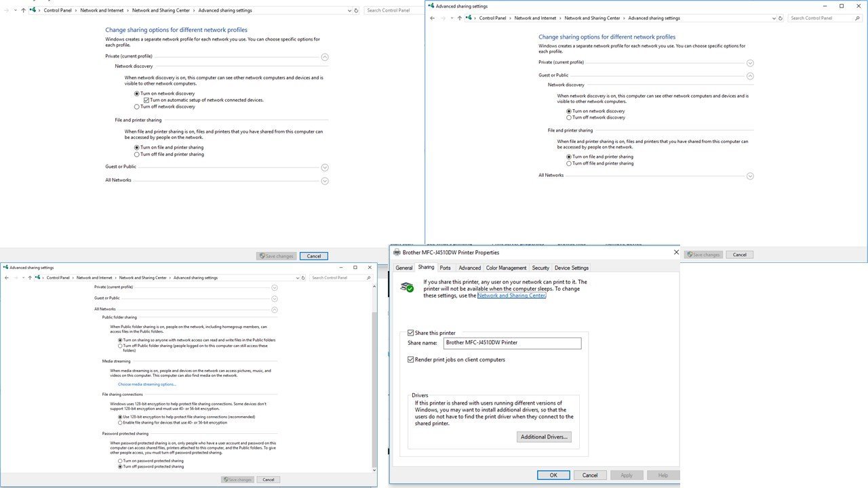Click Help button in Printer Properties
Screen dimensions: 868x488
pos(663,475)
